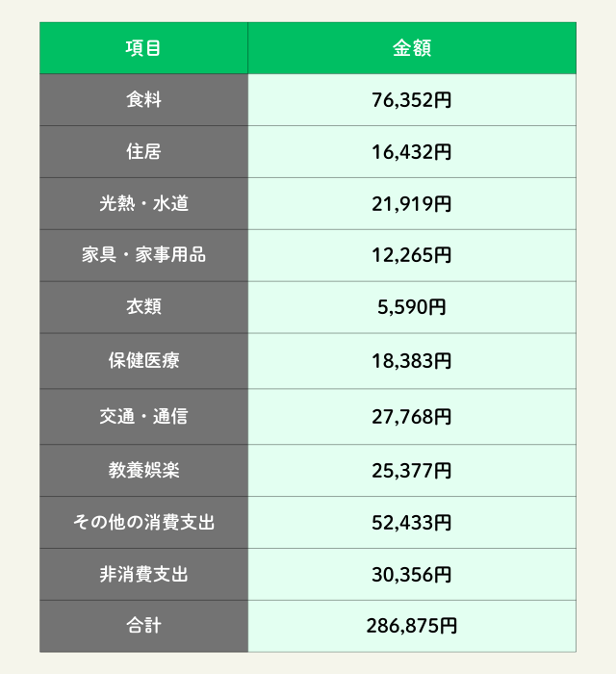Screen dimensions: 616x674
Task: Select the 食料 row label
Action: click(143, 100)
